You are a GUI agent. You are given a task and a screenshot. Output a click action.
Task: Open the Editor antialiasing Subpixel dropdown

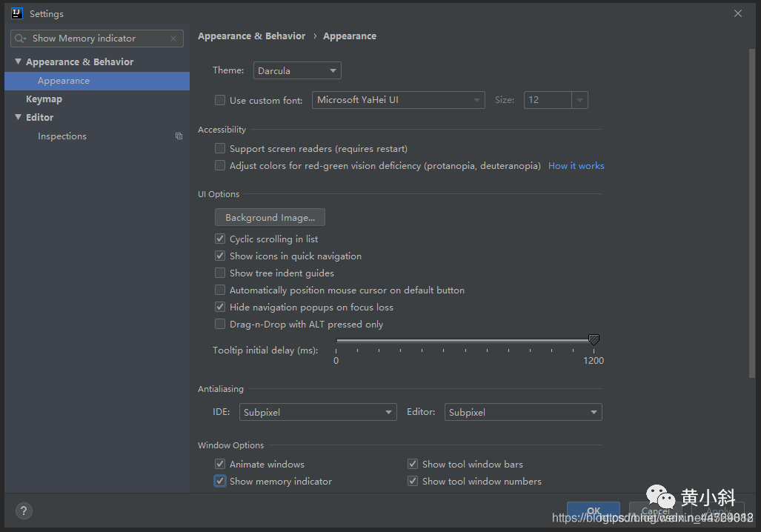pos(523,412)
